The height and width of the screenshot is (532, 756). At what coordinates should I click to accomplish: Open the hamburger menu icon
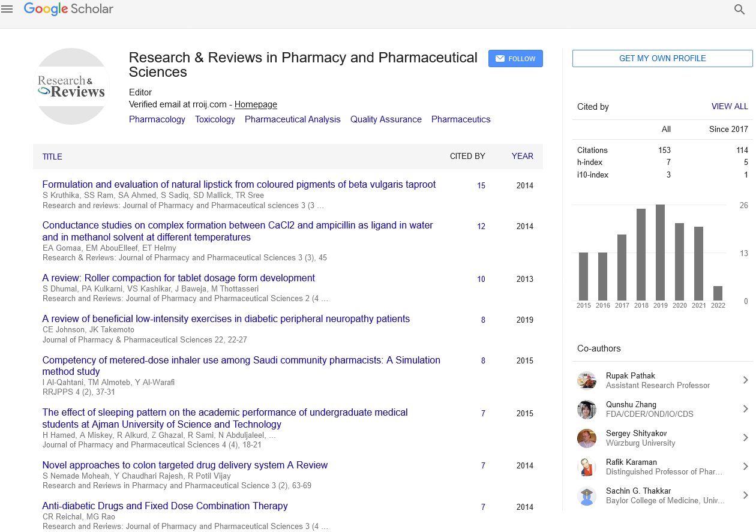click(x=7, y=9)
